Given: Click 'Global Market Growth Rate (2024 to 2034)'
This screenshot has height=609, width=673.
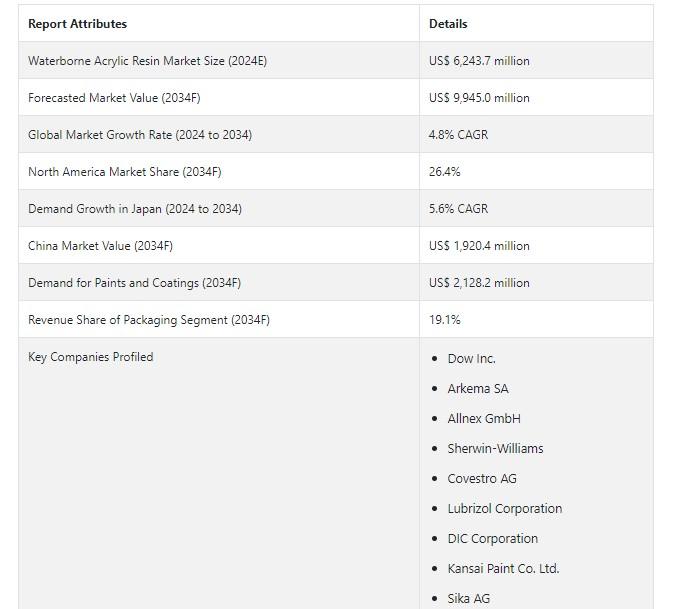Looking at the screenshot, I should (x=140, y=135).
